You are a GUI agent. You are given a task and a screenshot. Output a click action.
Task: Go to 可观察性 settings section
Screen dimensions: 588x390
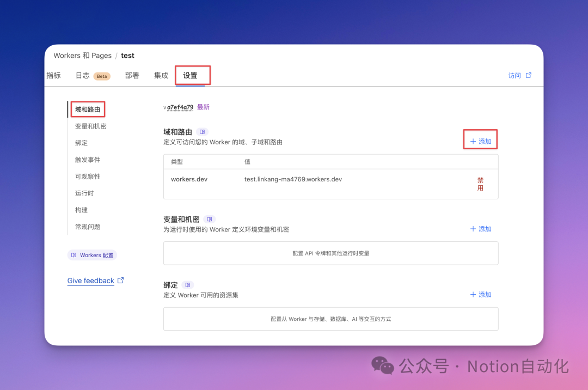point(88,176)
